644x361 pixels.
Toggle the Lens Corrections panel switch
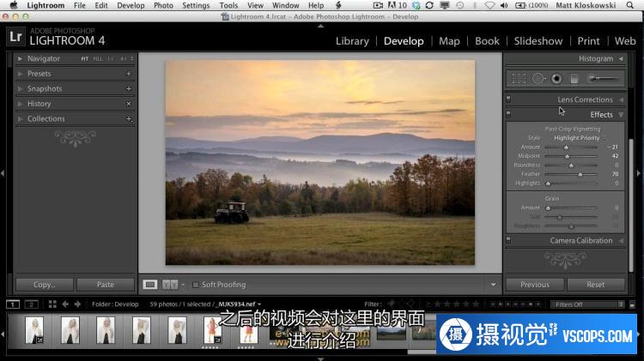[x=508, y=99]
